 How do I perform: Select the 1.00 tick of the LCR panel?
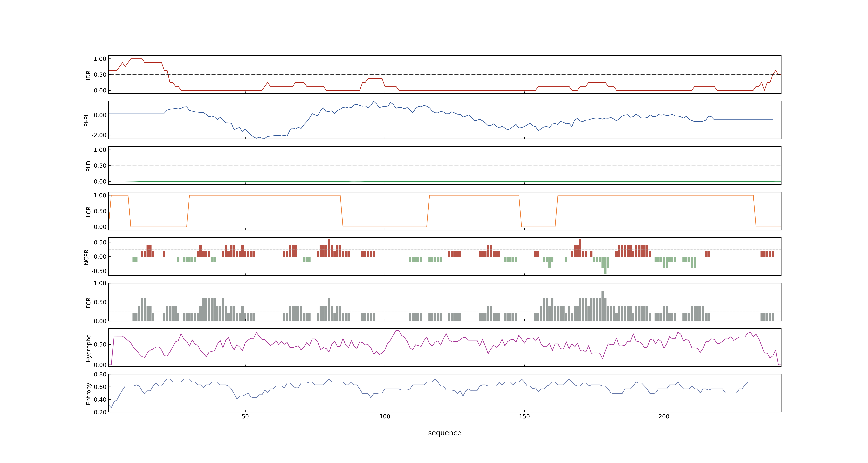pyautogui.click(x=100, y=195)
